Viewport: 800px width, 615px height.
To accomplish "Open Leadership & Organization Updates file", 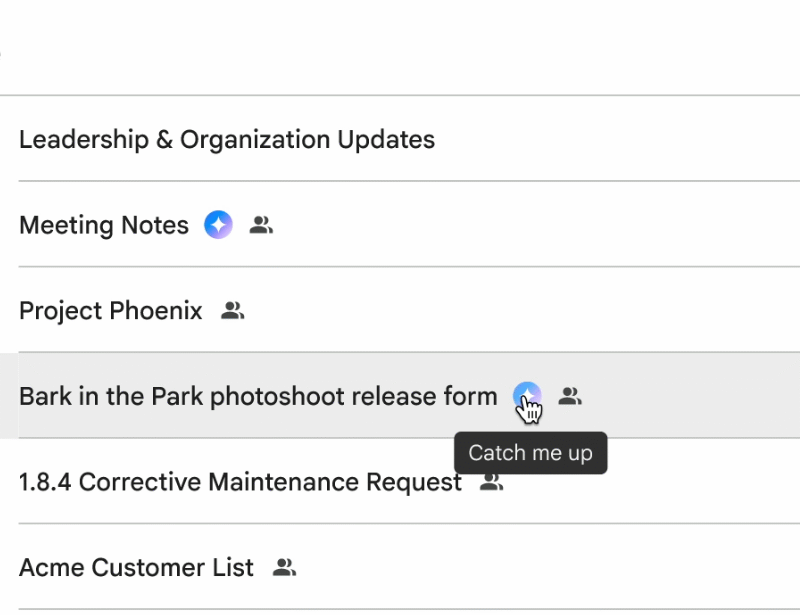I will (227, 139).
